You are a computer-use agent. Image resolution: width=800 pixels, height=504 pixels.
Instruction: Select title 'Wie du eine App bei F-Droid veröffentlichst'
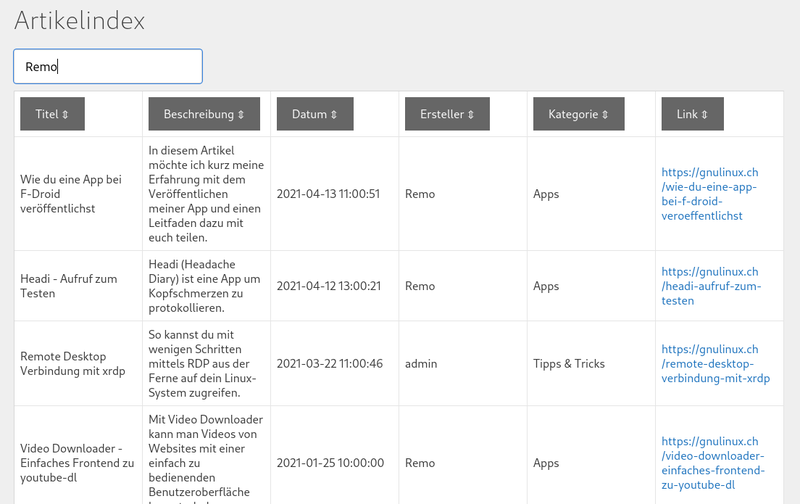pos(71,194)
